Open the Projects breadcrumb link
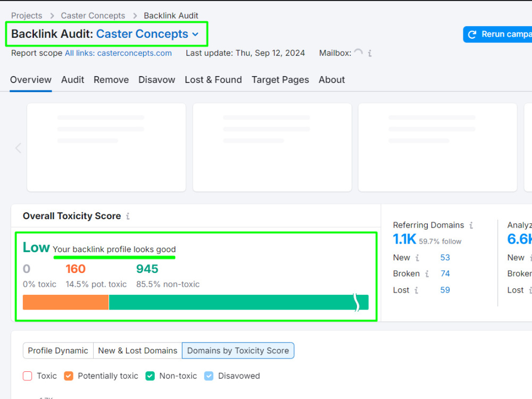Viewport: 532px width, 399px height. (27, 15)
